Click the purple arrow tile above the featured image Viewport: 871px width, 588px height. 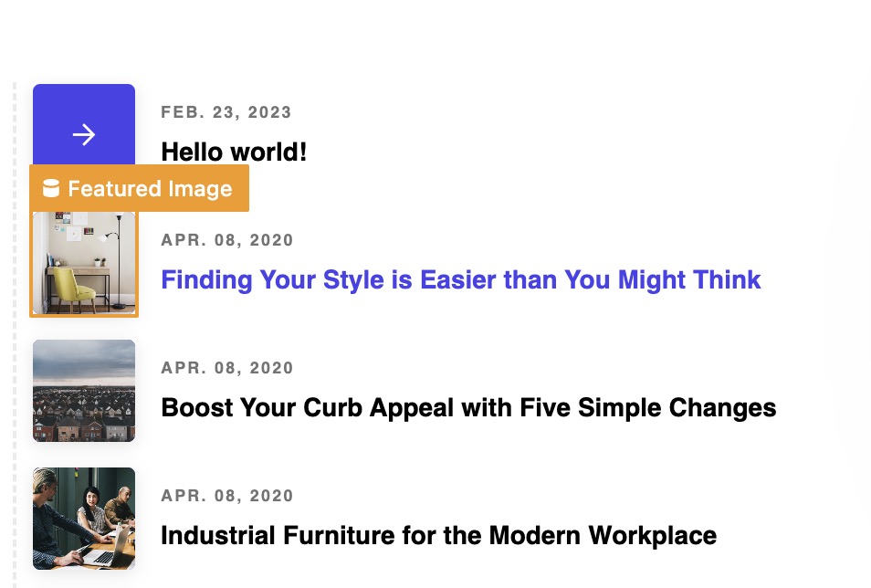click(x=84, y=123)
